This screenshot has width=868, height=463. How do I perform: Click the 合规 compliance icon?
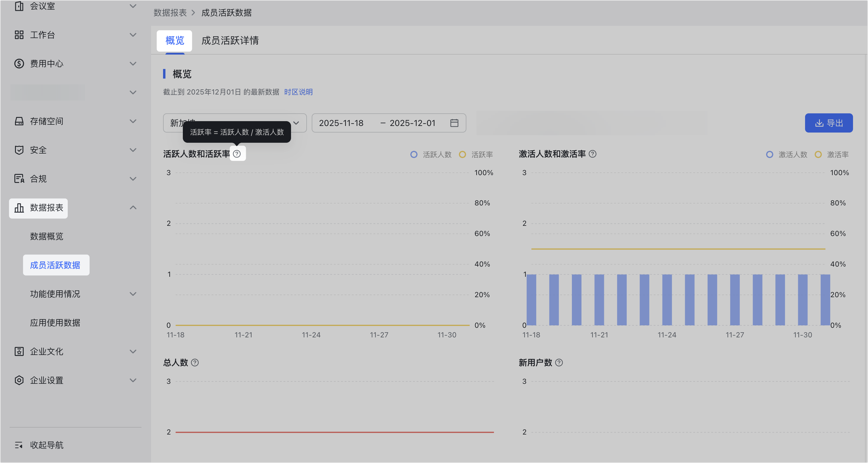(x=19, y=178)
